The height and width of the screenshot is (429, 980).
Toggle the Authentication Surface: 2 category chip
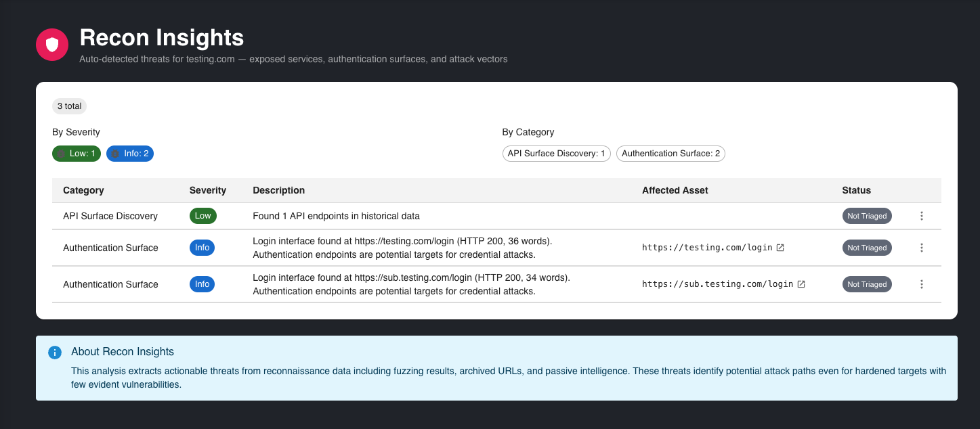[670, 154]
